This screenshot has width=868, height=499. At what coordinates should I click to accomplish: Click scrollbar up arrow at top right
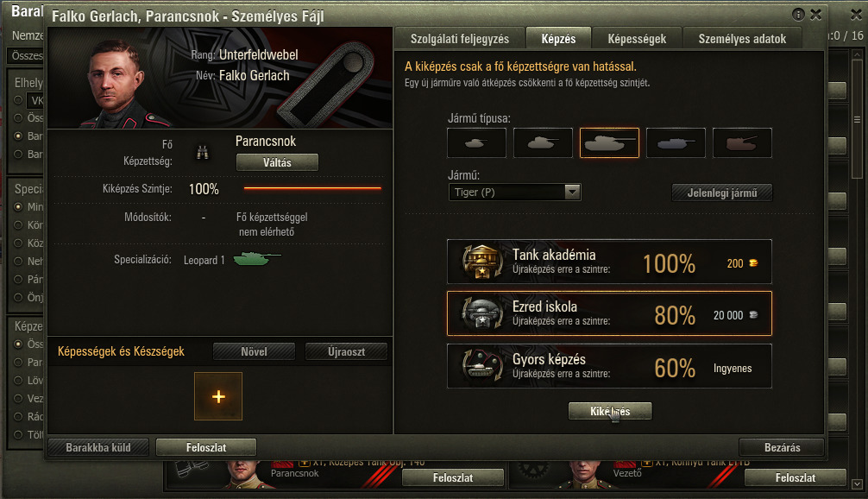[x=857, y=55]
